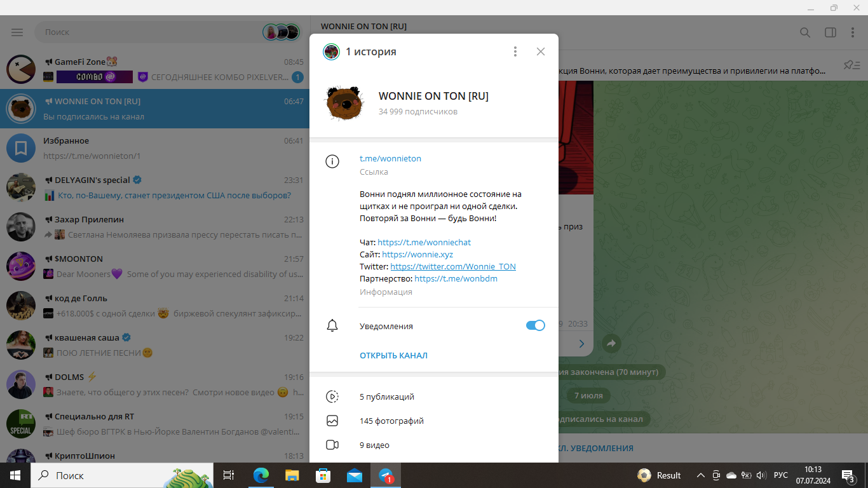Show hidden system tray icons
Screen dimensions: 868x488
coord(701,475)
